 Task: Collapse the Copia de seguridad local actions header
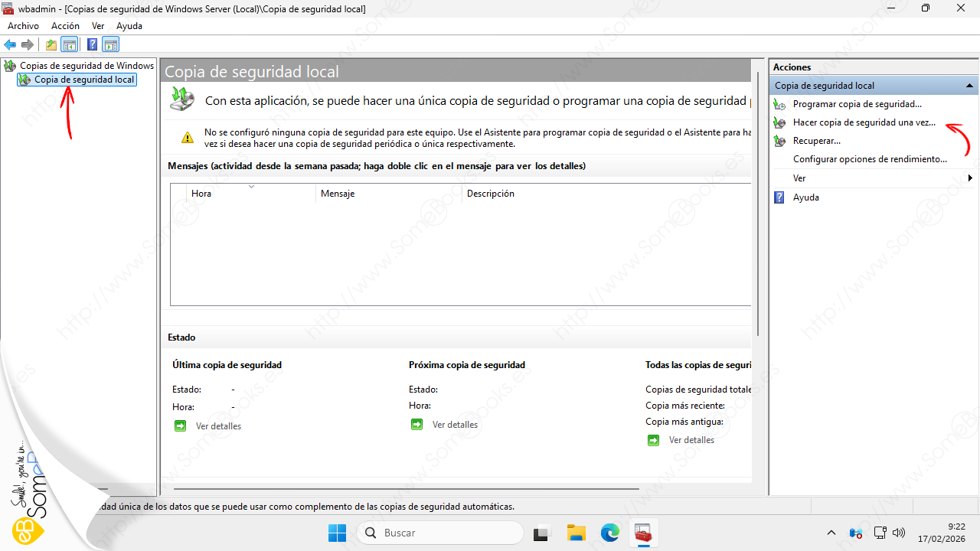pos(969,86)
